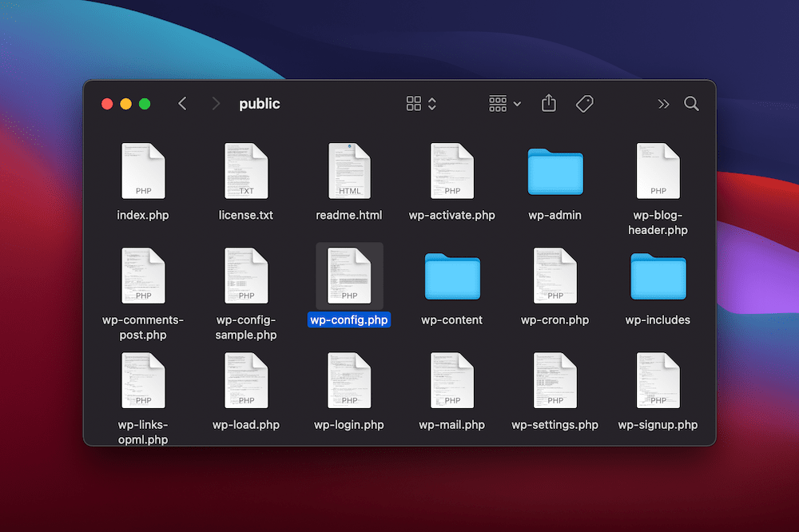Select the wp-blog-header.php file icon

(658, 171)
